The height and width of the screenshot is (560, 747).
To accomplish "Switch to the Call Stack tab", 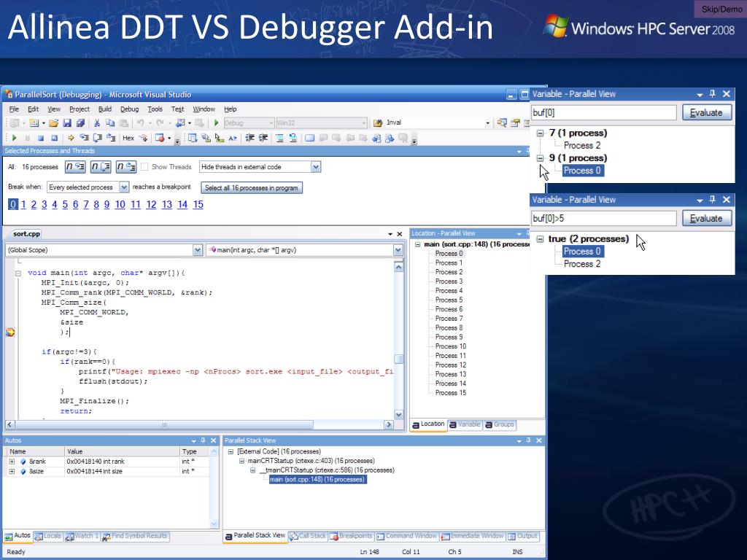I will [308, 536].
